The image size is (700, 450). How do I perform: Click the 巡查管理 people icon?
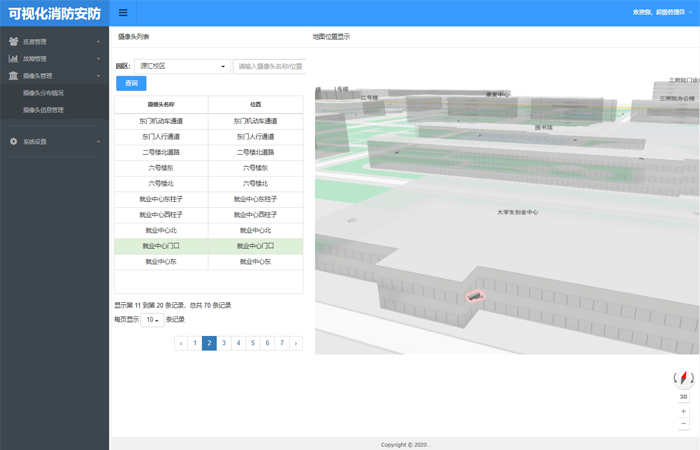(13, 42)
